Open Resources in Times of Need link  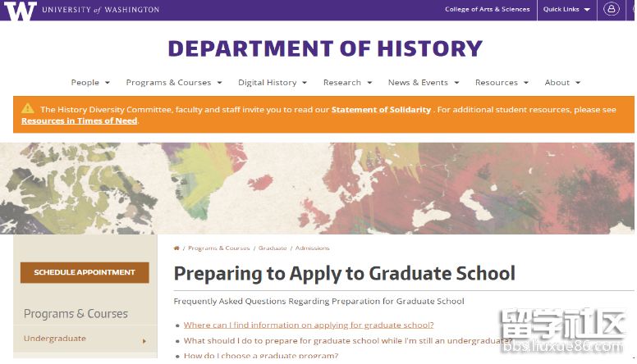[80, 121]
